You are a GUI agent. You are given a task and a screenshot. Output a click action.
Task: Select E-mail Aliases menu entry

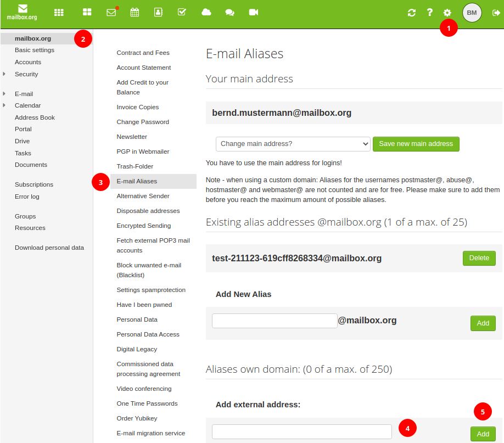[153, 181]
